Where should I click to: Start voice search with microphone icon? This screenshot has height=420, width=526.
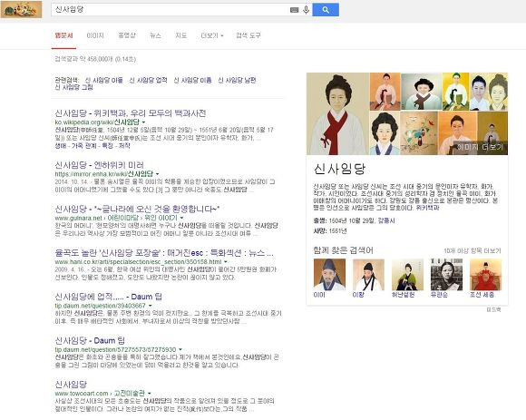click(306, 10)
